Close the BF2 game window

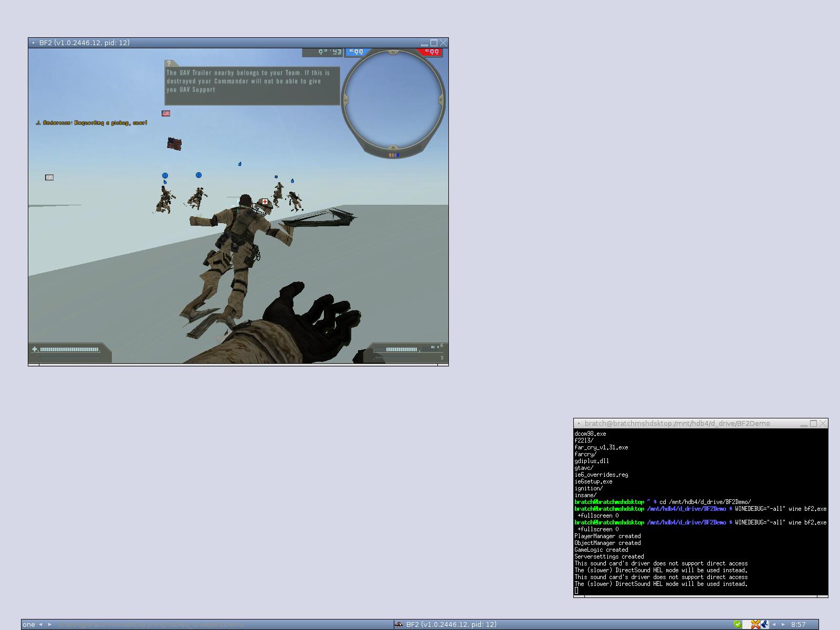coord(444,43)
